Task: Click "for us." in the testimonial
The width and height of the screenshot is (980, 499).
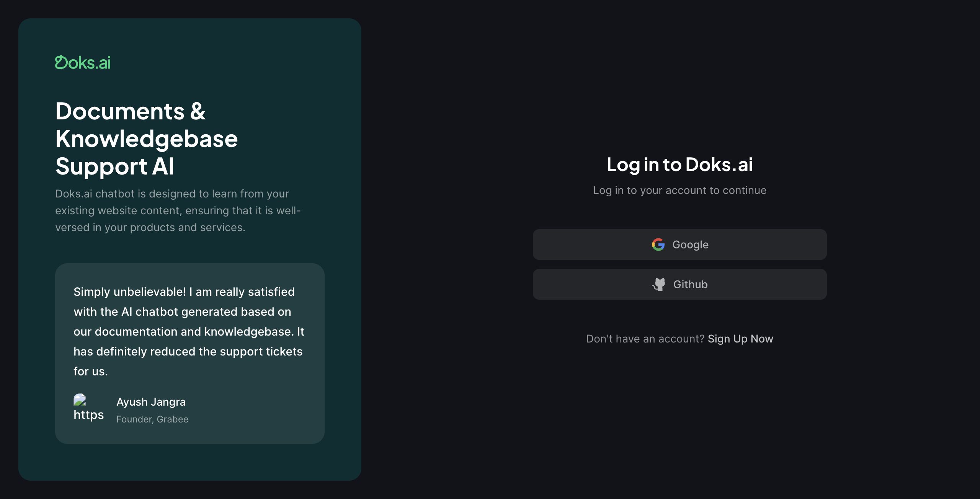Action: pyautogui.click(x=91, y=371)
